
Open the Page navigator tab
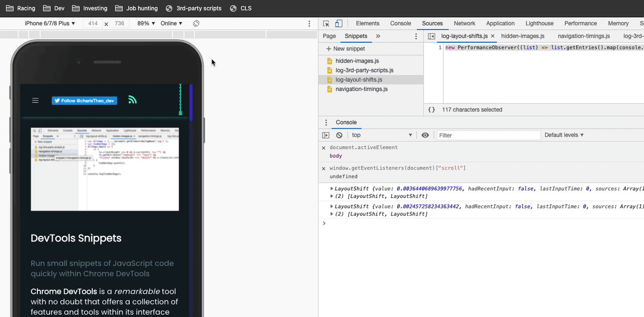pos(330,36)
